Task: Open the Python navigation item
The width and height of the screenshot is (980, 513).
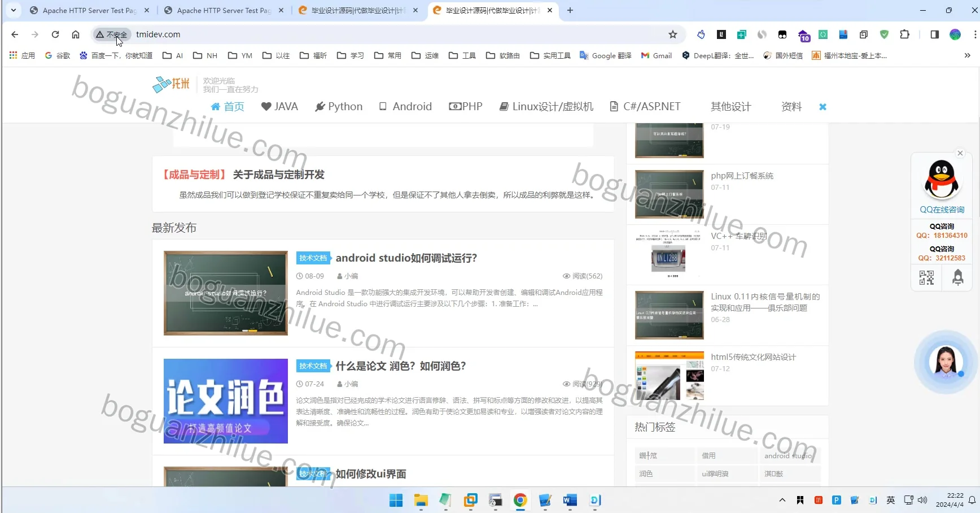Action: (339, 107)
